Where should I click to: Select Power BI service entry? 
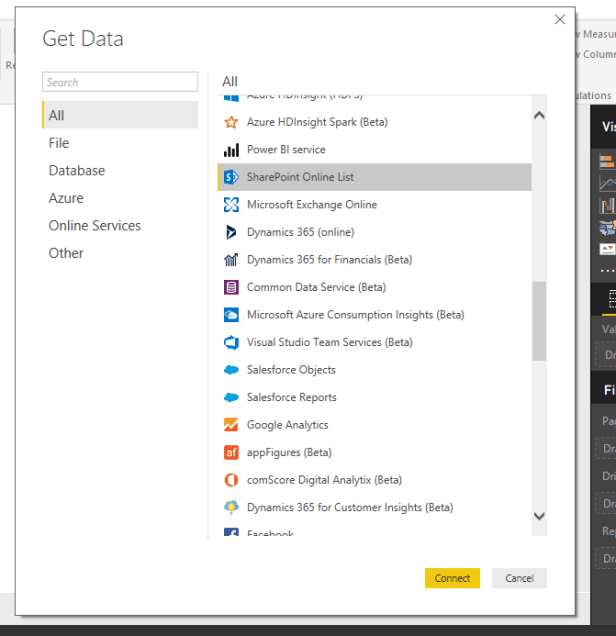point(374,150)
